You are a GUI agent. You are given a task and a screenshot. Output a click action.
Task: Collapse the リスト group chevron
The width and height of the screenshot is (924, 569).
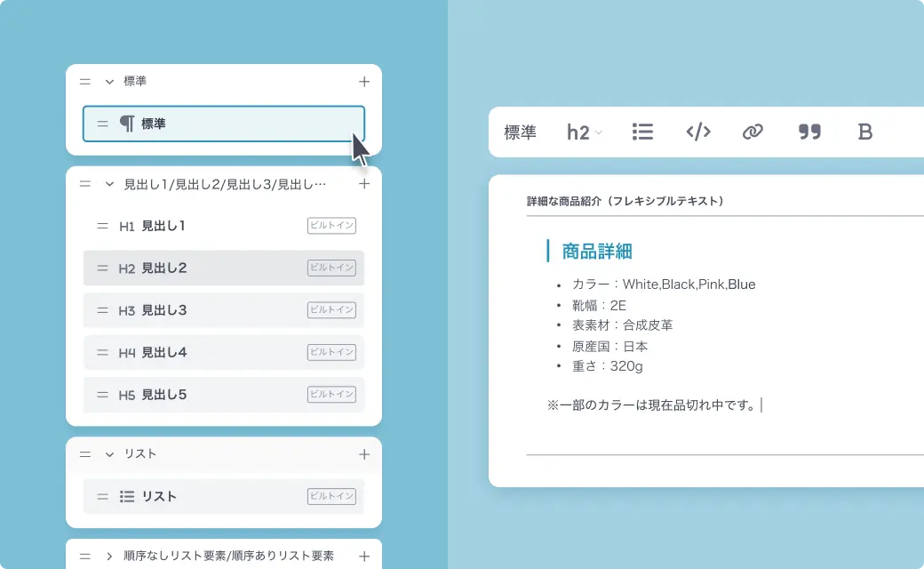(110, 454)
